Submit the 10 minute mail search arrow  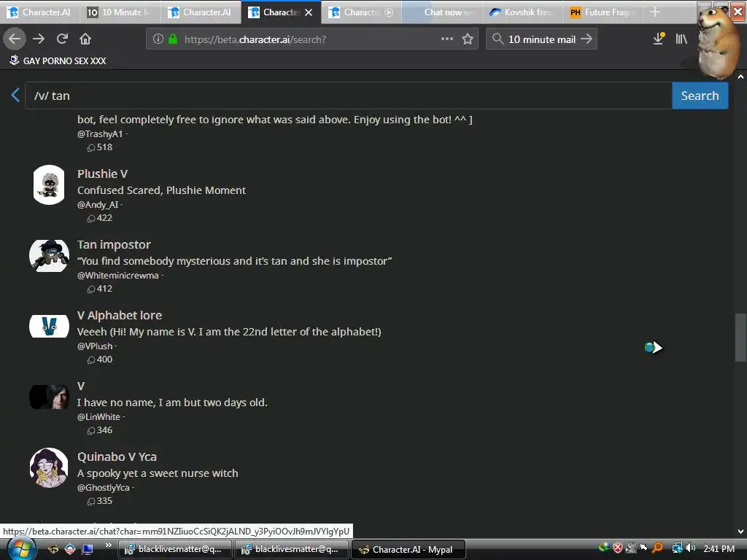pyautogui.click(x=587, y=39)
